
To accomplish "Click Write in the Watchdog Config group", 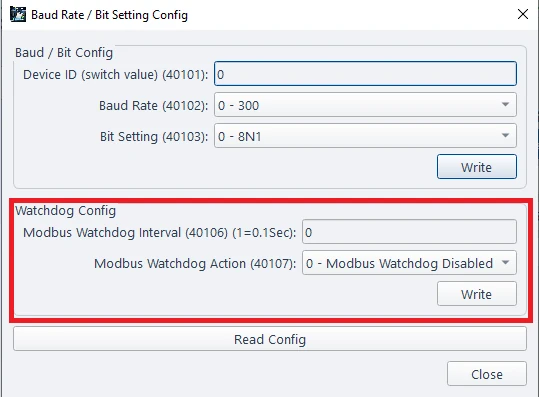I will [477, 294].
